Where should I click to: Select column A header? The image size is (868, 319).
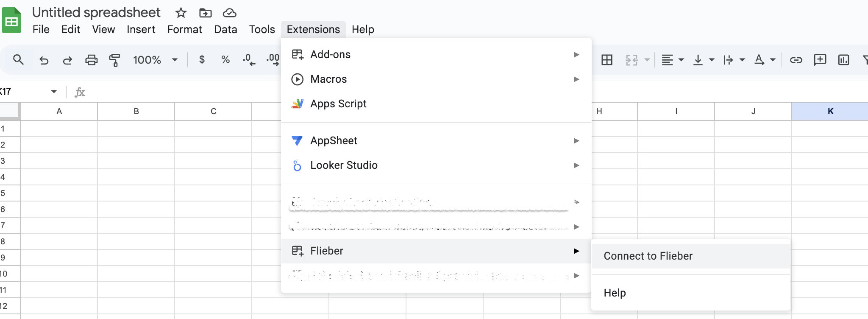point(59,112)
